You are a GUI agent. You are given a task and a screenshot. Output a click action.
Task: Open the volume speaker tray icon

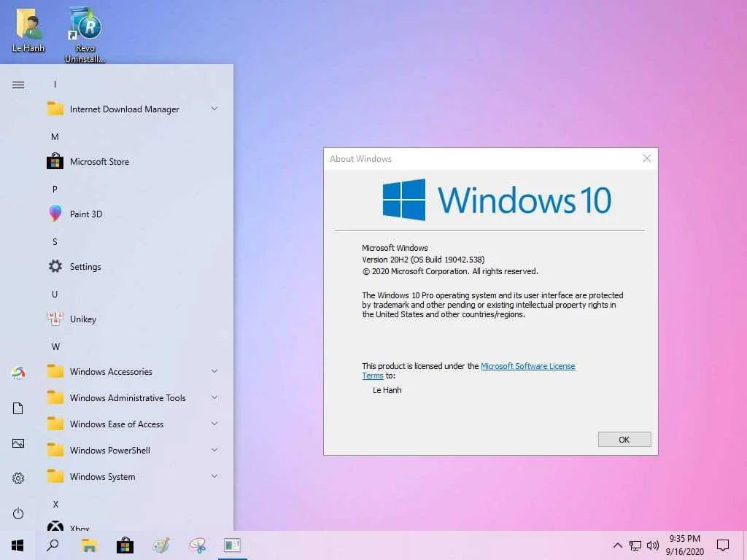[x=653, y=545]
